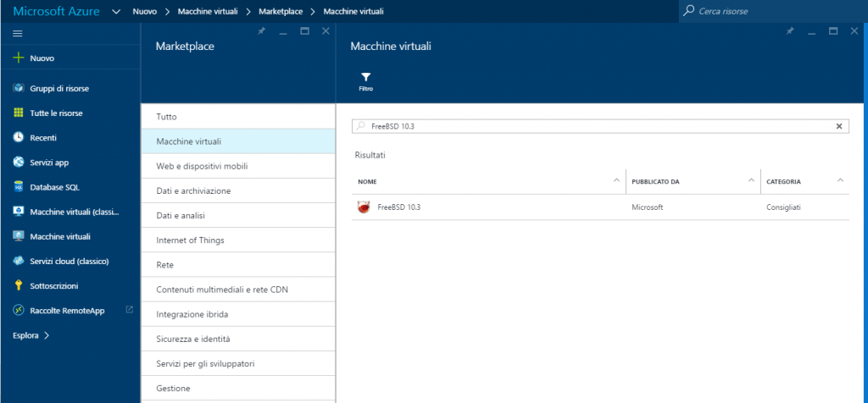Image resolution: width=868 pixels, height=403 pixels.
Task: Select the Gestione category
Action: pos(238,388)
